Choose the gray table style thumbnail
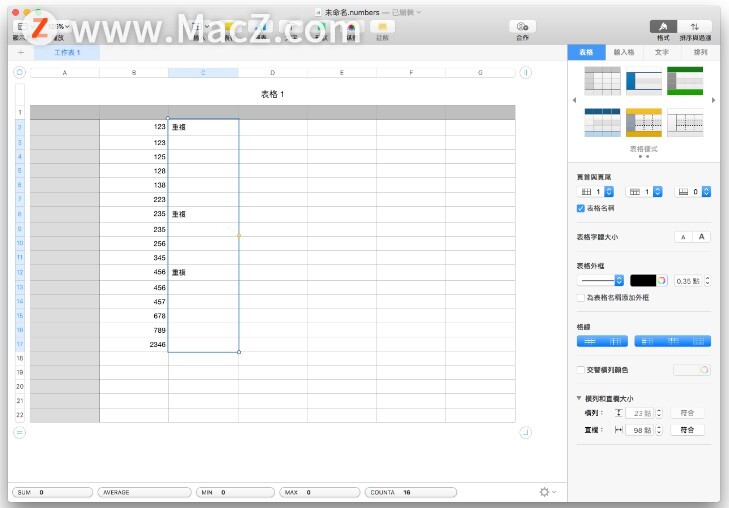The image size is (729, 508). click(x=603, y=81)
